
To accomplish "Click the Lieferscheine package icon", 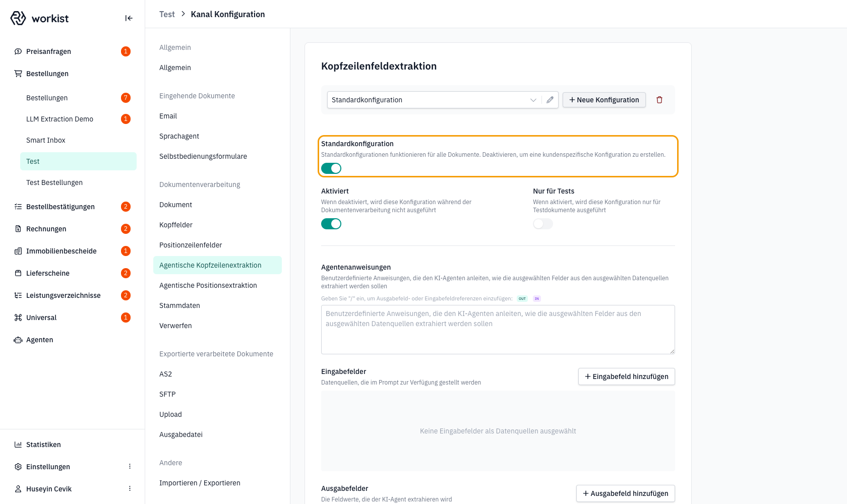I will click(18, 273).
